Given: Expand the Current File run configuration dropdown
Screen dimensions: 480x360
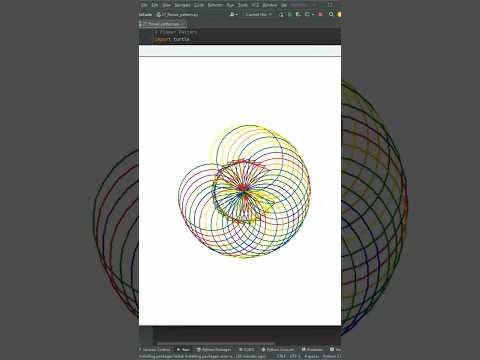Looking at the screenshot, I should pyautogui.click(x=259, y=14).
